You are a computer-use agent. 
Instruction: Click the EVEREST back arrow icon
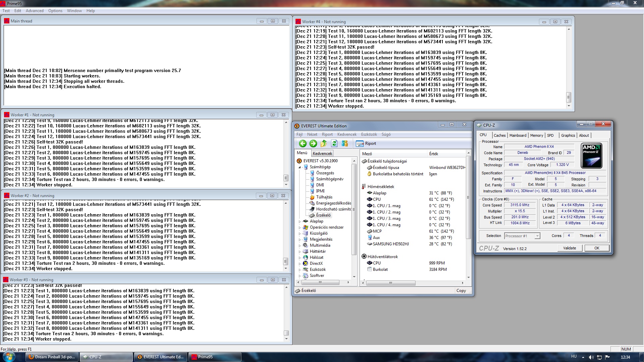303,143
